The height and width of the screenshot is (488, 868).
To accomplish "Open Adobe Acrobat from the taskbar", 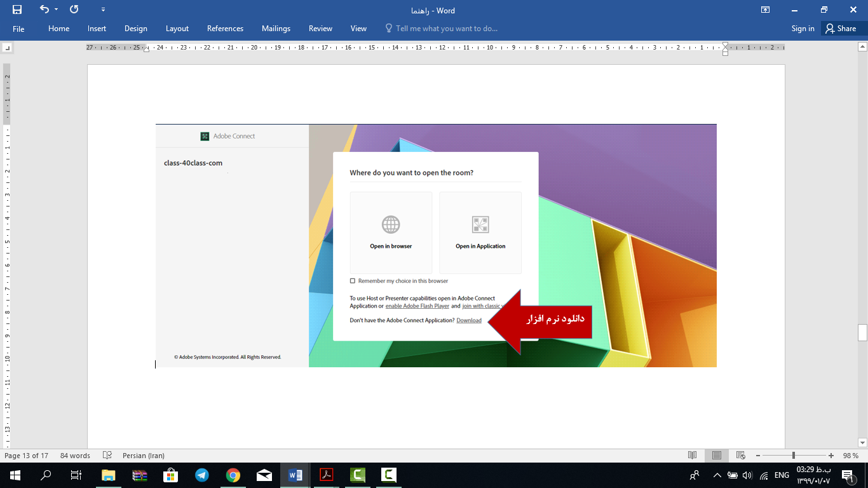I will [x=327, y=475].
